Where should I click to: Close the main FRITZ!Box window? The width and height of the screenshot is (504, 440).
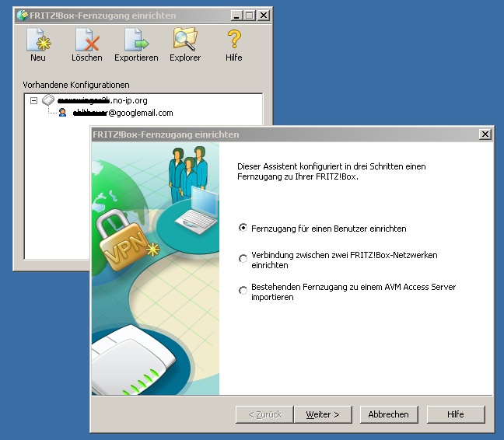[x=264, y=16]
